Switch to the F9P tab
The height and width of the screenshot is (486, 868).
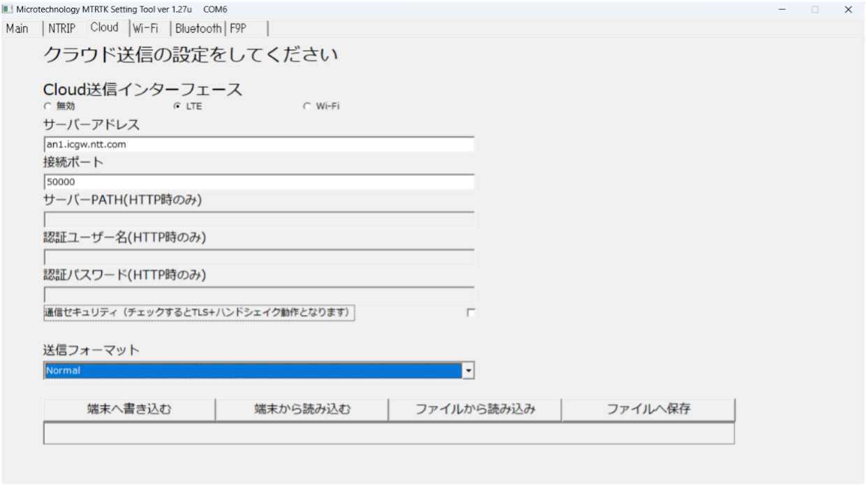coord(239,29)
